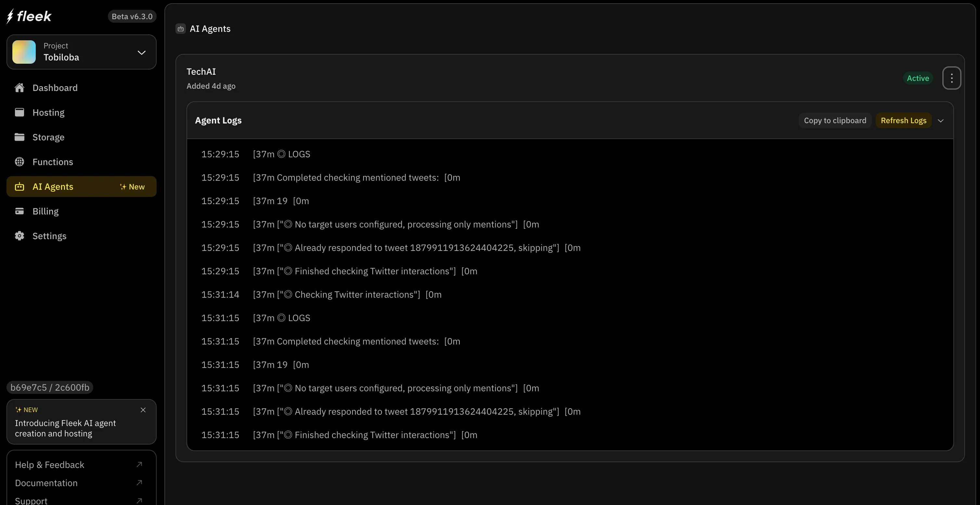
Task: Click the Settings gear icon
Action: coord(19,236)
